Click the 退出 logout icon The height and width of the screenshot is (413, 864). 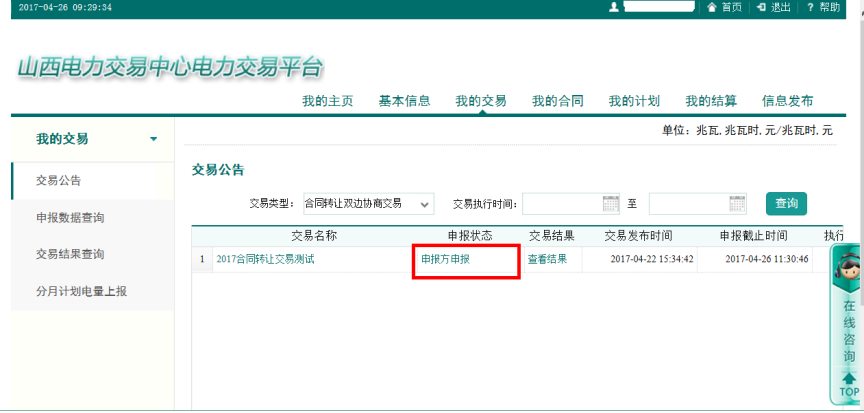(x=762, y=7)
